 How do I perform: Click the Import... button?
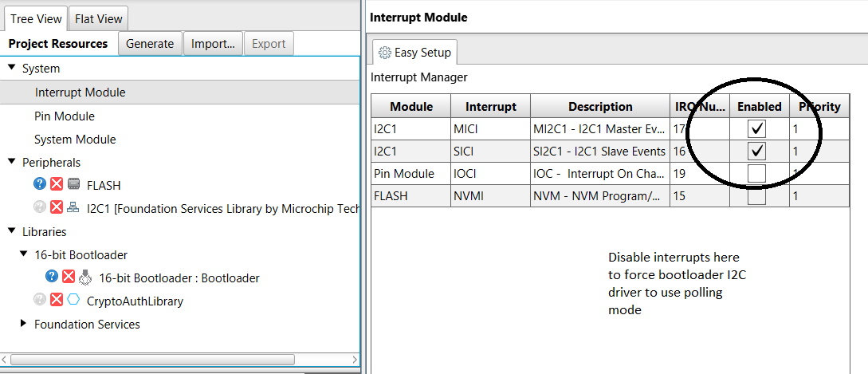pos(212,44)
